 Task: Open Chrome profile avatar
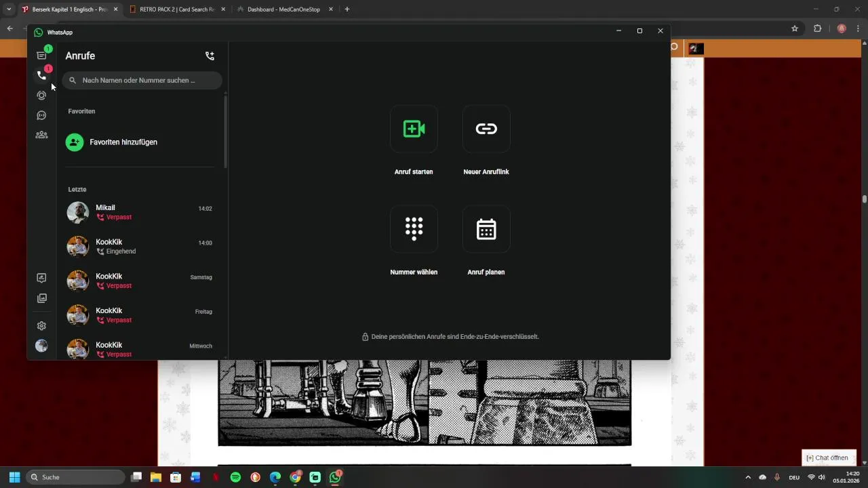842,28
